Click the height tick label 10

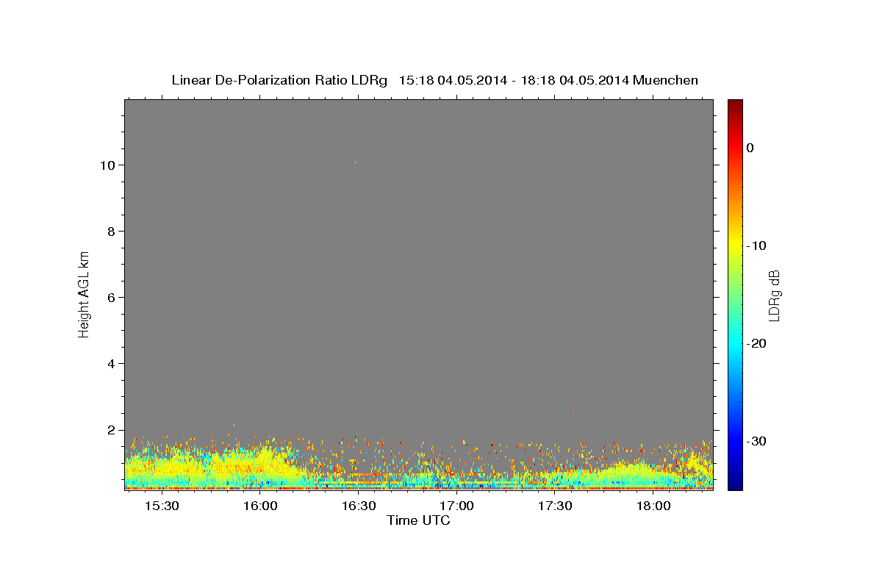107,165
